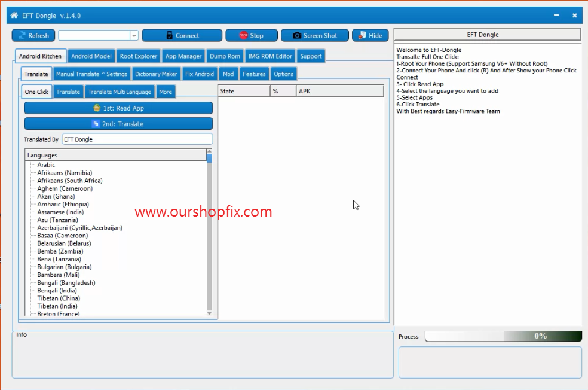Open Translate Multi Language sub-tab

pos(120,92)
